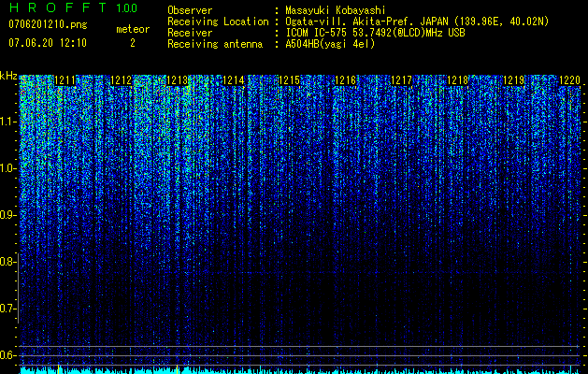This screenshot has height=374, width=588.
Task: Click the 1220 time marker
Action: tap(569, 80)
